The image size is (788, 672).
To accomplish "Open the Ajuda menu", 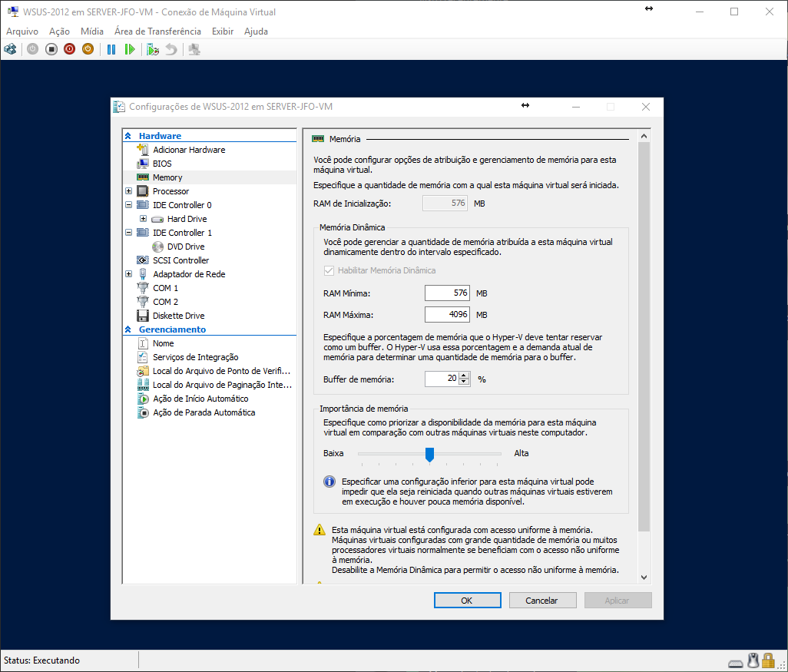I will 256,31.
